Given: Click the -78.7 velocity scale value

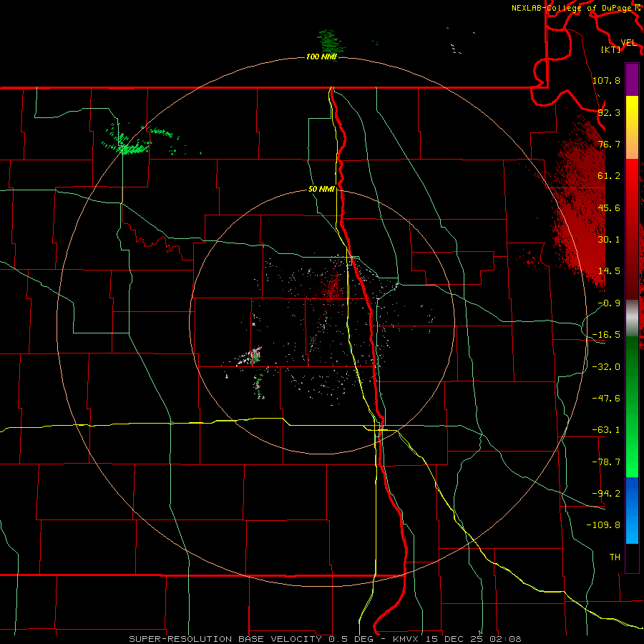Looking at the screenshot, I should point(606,462).
